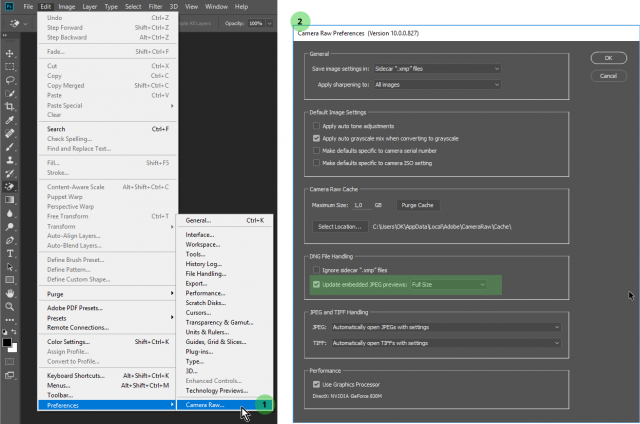Select the Brush tool
640x424 pixels.
(x=10, y=147)
